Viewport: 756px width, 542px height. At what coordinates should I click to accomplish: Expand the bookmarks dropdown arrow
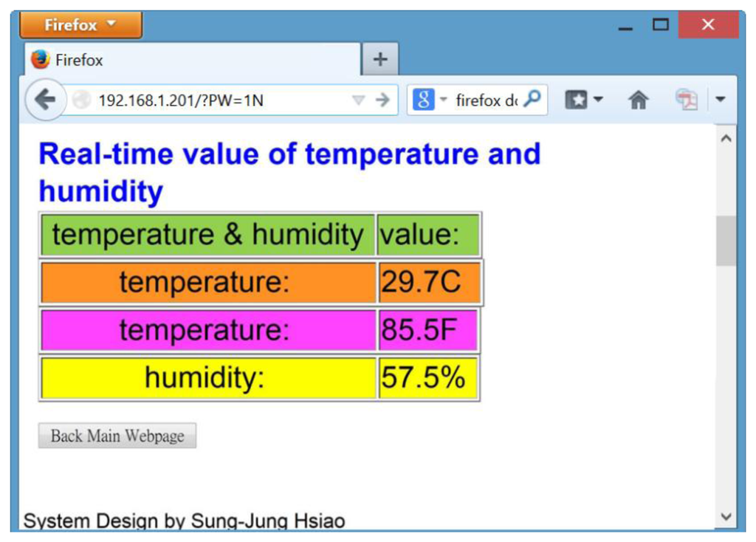[598, 100]
